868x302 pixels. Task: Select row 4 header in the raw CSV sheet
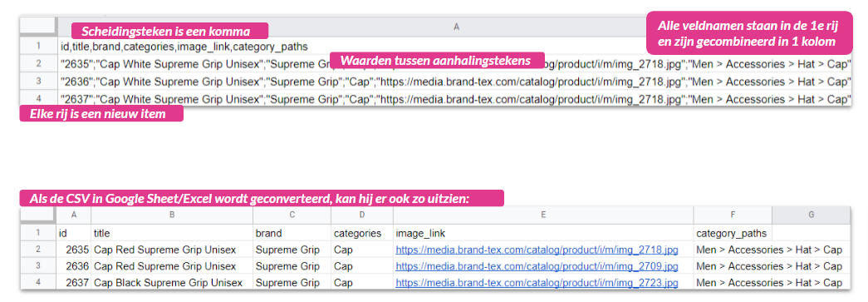pos(38,99)
